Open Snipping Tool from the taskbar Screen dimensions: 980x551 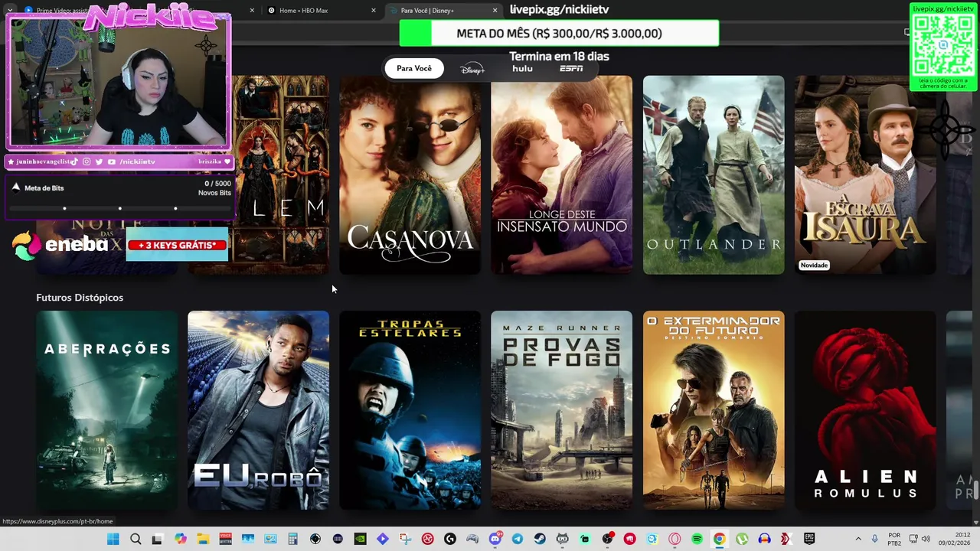pyautogui.click(x=405, y=539)
